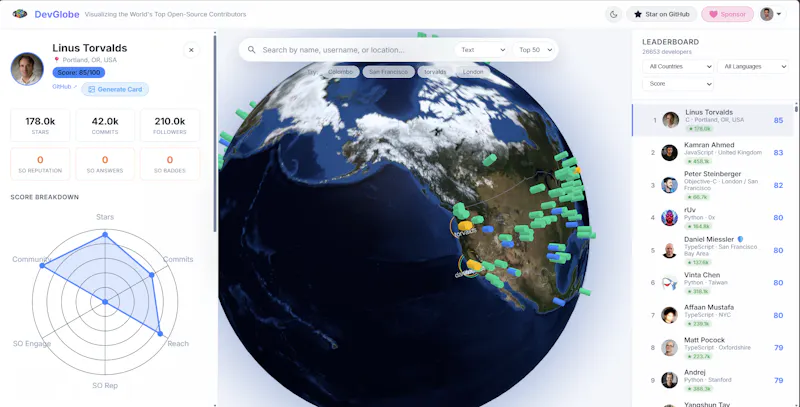Screen dimensions: 800x407
Task: Select Affaan Mustafa in the leaderboard
Action: 713,315
